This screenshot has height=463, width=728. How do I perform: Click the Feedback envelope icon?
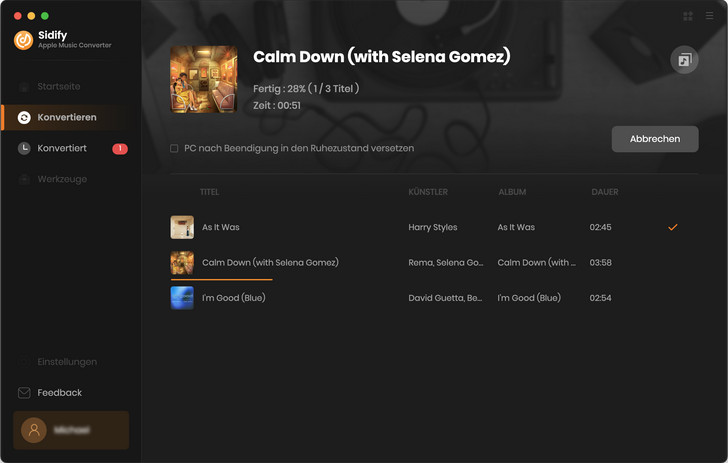(x=24, y=393)
